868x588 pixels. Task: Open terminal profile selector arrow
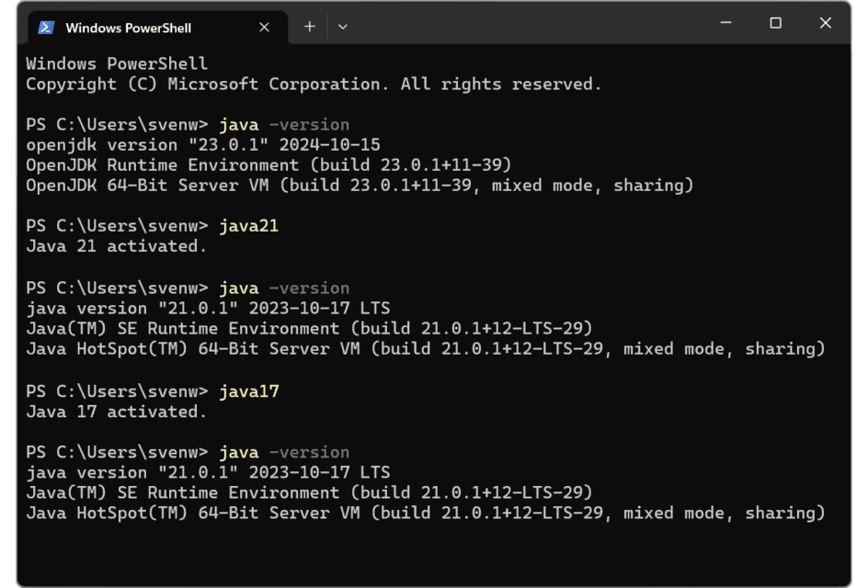(342, 27)
